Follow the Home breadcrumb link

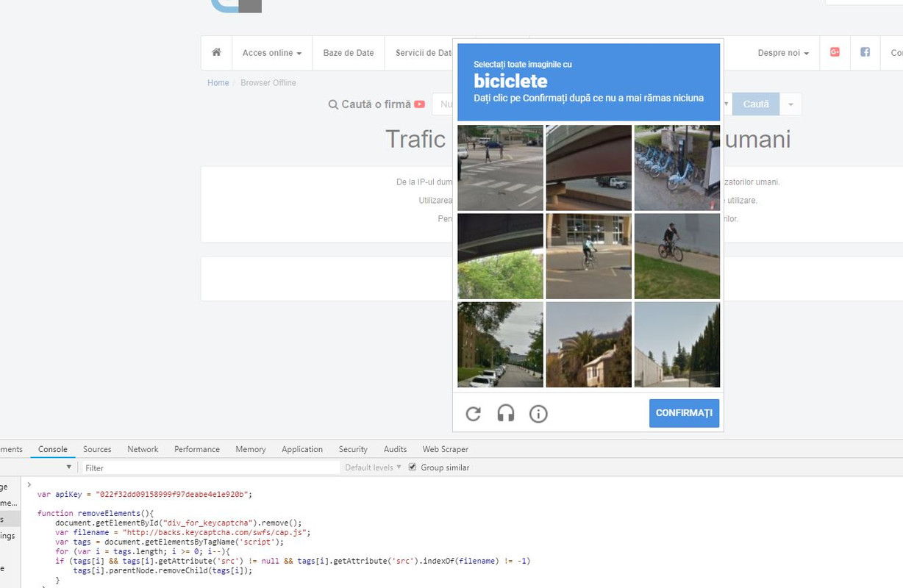click(218, 83)
